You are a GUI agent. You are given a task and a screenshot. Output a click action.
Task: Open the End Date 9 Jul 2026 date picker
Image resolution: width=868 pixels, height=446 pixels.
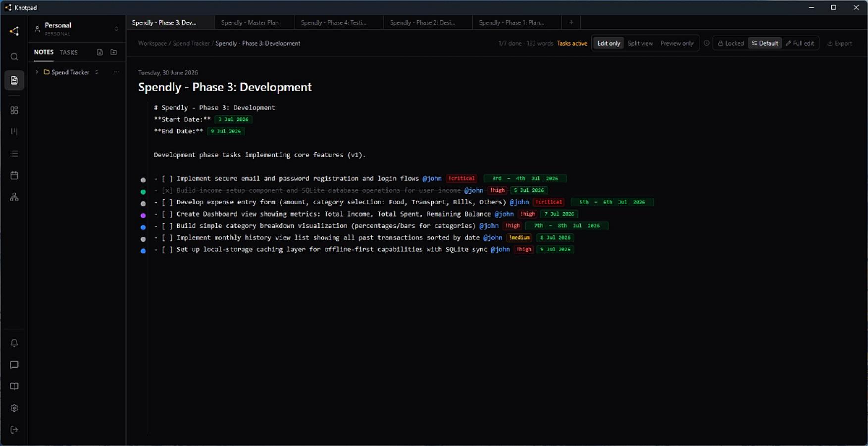point(226,131)
